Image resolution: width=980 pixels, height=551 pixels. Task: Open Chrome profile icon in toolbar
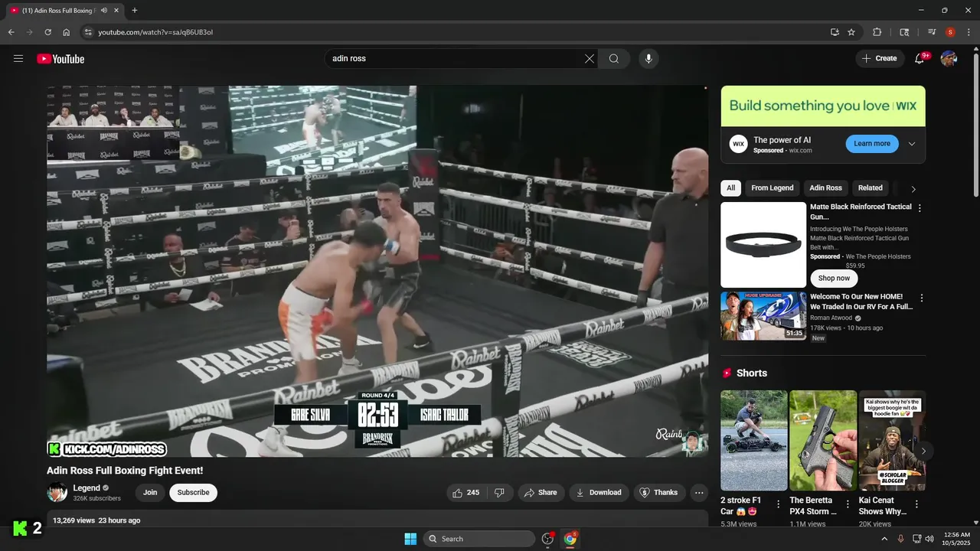[950, 32]
